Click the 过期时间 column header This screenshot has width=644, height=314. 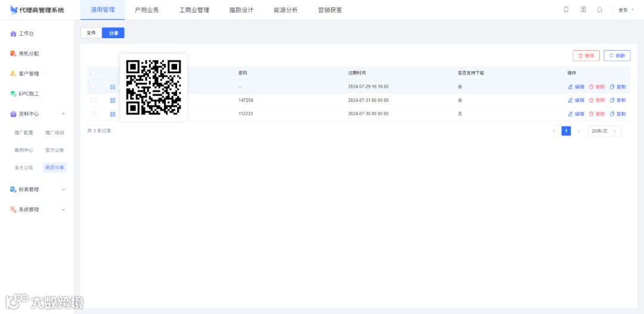pyautogui.click(x=357, y=73)
